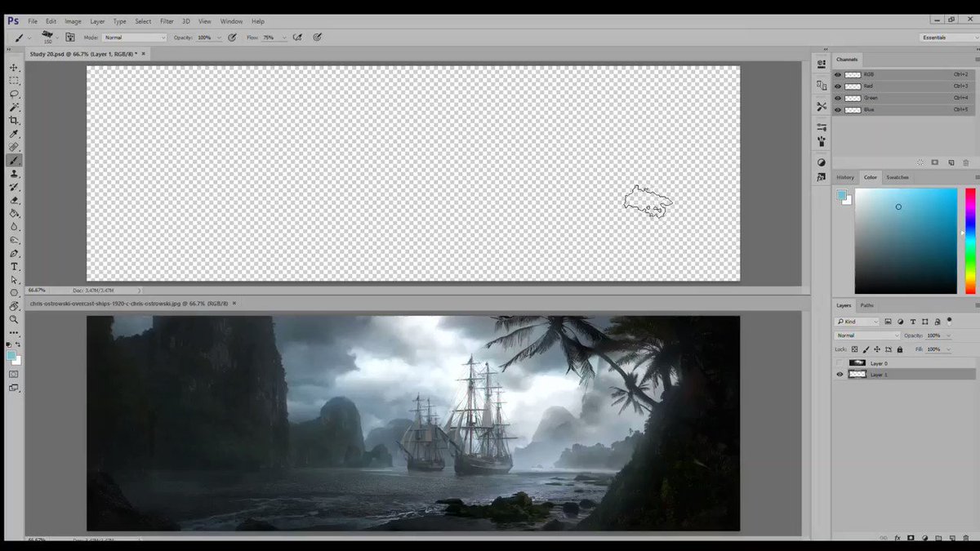Viewport: 980px width, 551px height.
Task: Pick a color in the color field
Action: pyautogui.click(x=906, y=241)
